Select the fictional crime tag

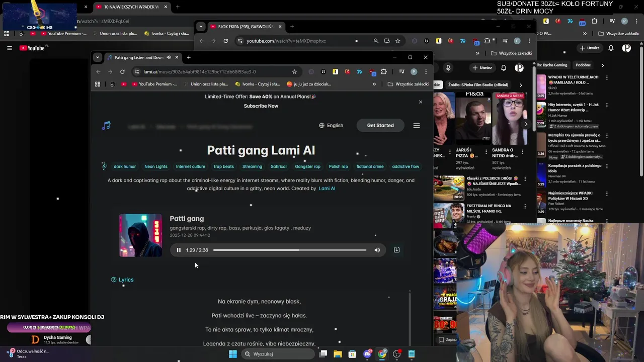tap(370, 166)
